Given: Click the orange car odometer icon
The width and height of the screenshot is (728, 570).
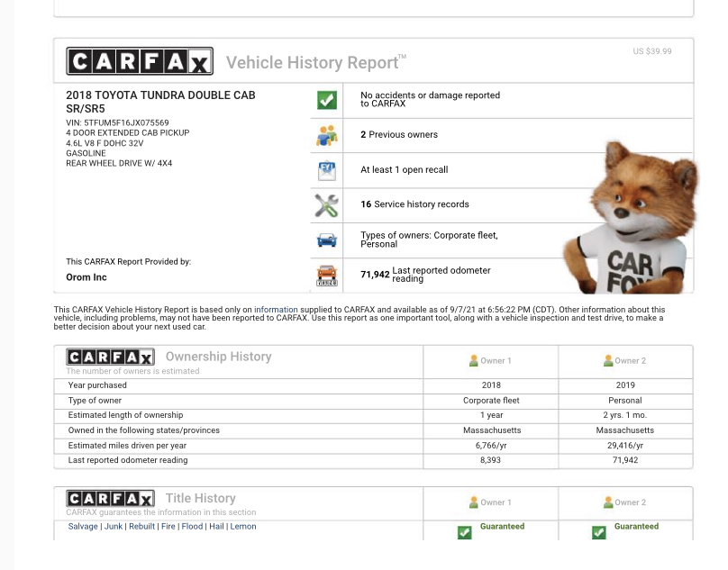Looking at the screenshot, I should 327,276.
